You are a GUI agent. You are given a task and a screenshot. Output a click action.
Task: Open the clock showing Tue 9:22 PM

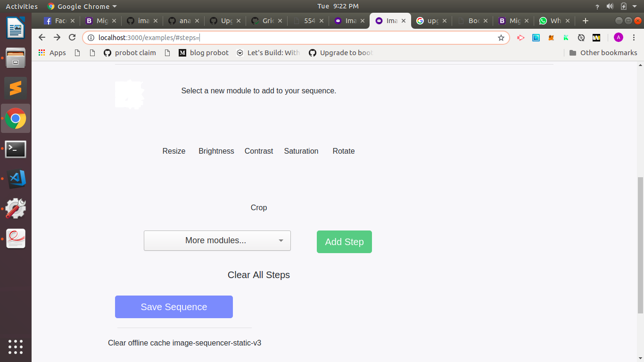pyautogui.click(x=338, y=6)
